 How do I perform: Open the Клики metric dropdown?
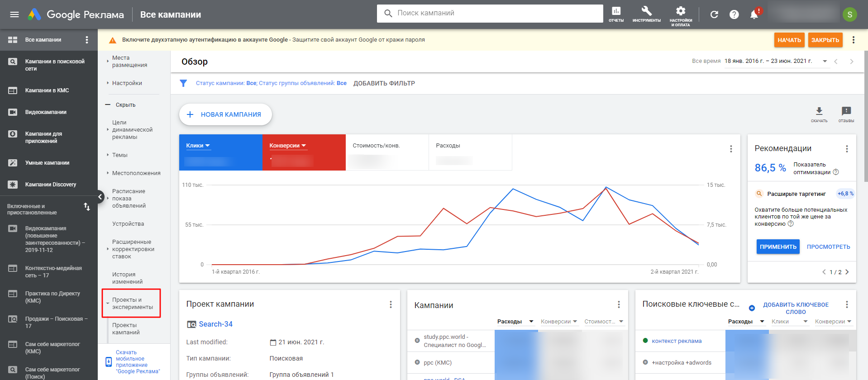pyautogui.click(x=198, y=146)
